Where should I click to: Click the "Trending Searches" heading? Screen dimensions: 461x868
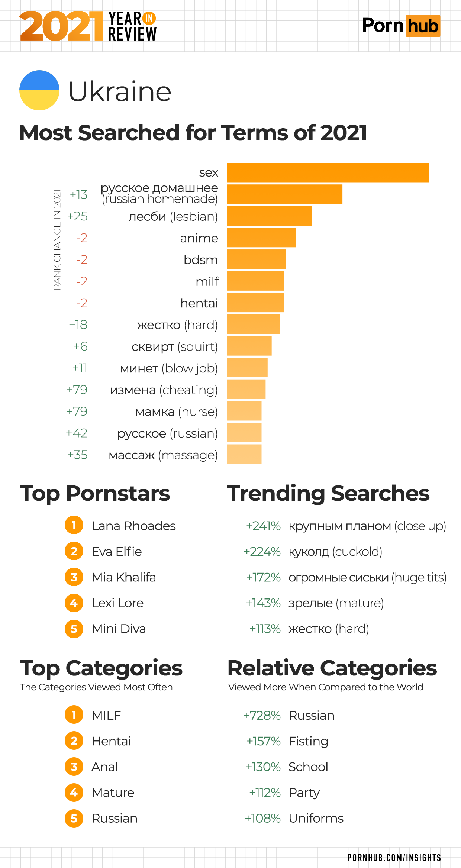328,493
